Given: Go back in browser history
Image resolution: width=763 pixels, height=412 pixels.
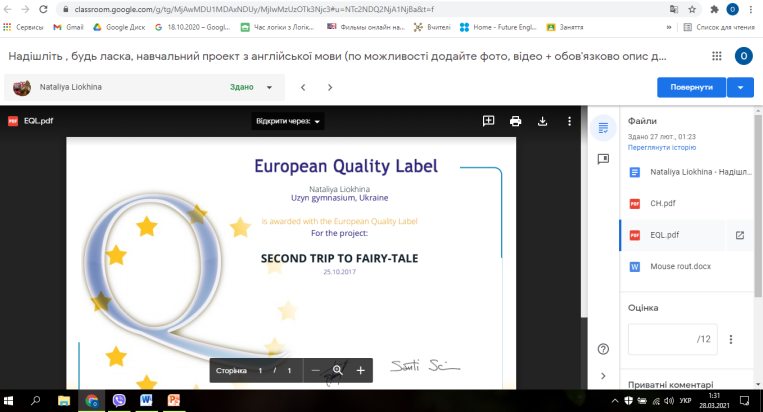Looking at the screenshot, I should [x=8, y=9].
